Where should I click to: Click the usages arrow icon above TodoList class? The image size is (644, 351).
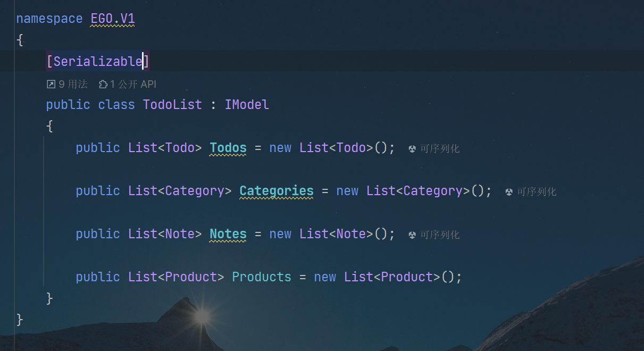[51, 84]
